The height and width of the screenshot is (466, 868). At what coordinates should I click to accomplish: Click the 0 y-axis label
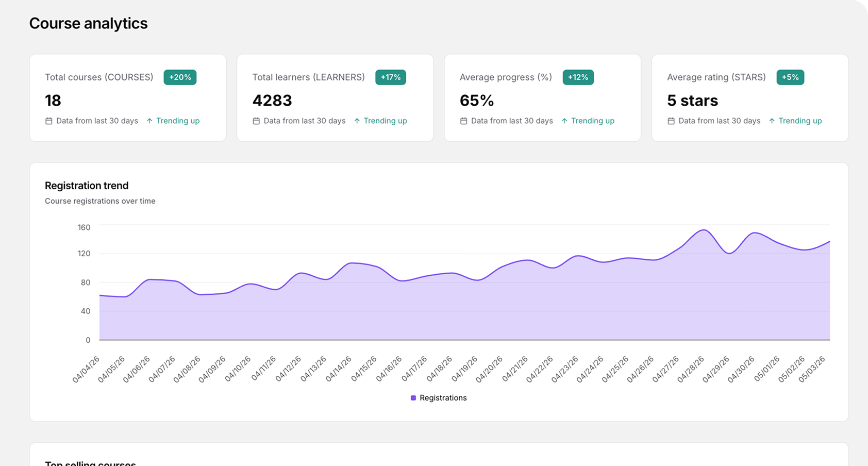point(88,340)
